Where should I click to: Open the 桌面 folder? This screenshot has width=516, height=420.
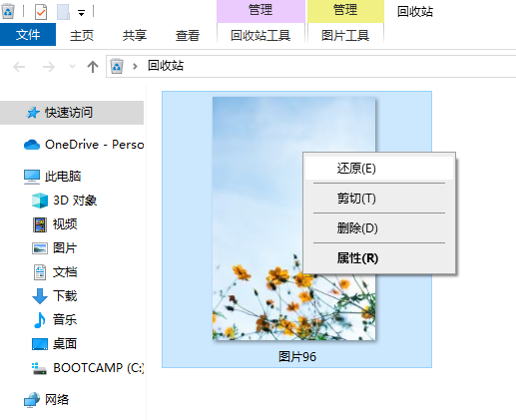(x=65, y=344)
